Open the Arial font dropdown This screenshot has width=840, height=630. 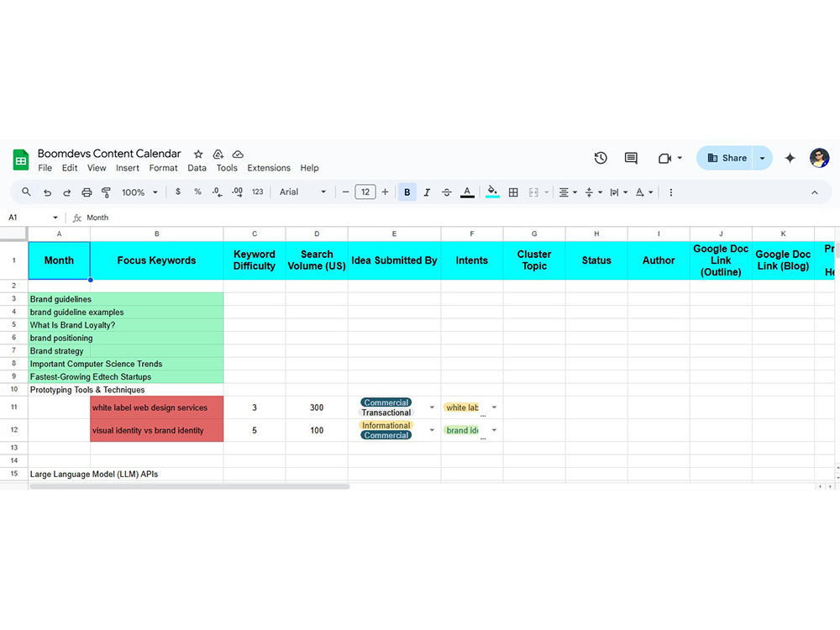(302, 192)
